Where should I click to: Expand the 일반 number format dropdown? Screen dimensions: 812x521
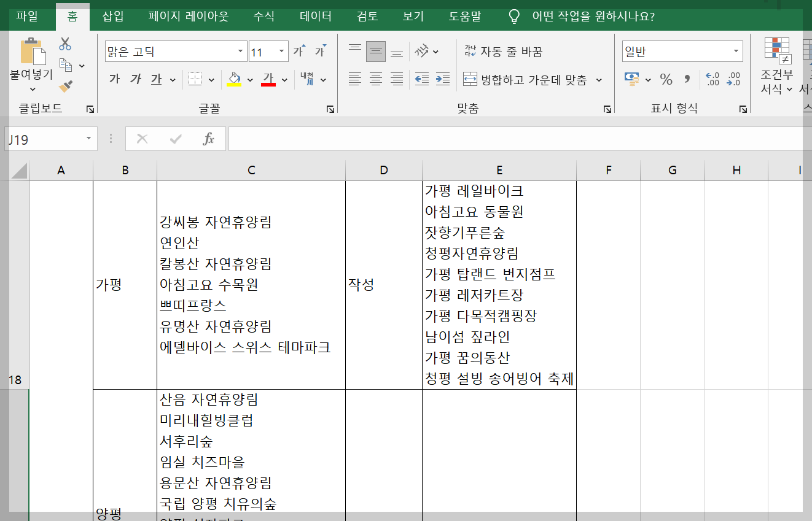pos(736,50)
